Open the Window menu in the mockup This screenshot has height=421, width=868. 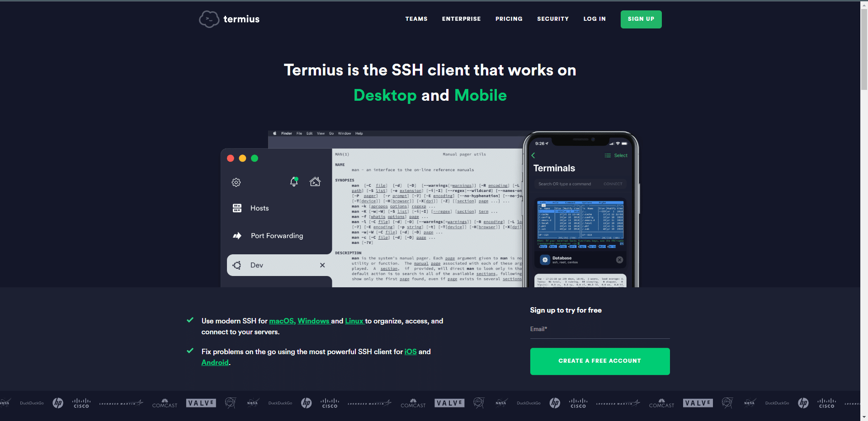(x=344, y=133)
